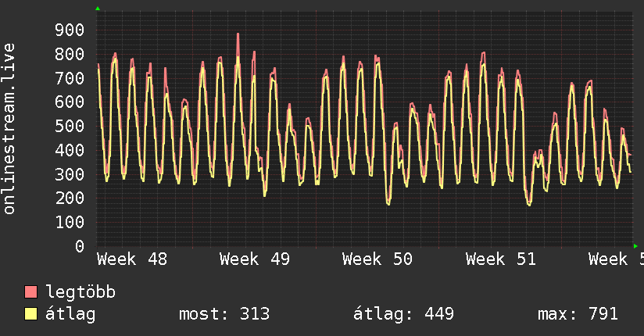This screenshot has width=644, height=336.
Task: Select the legtöbb legend label
Action: pos(80,291)
